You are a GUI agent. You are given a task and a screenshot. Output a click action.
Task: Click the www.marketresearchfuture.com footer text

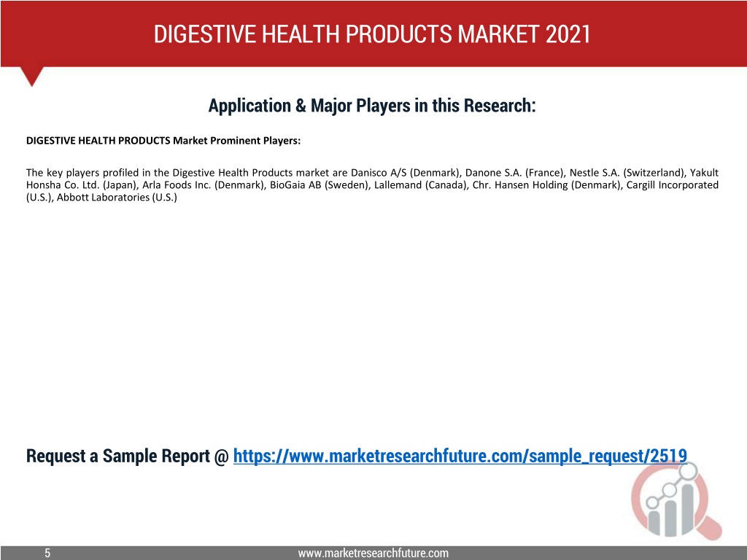pos(373,553)
